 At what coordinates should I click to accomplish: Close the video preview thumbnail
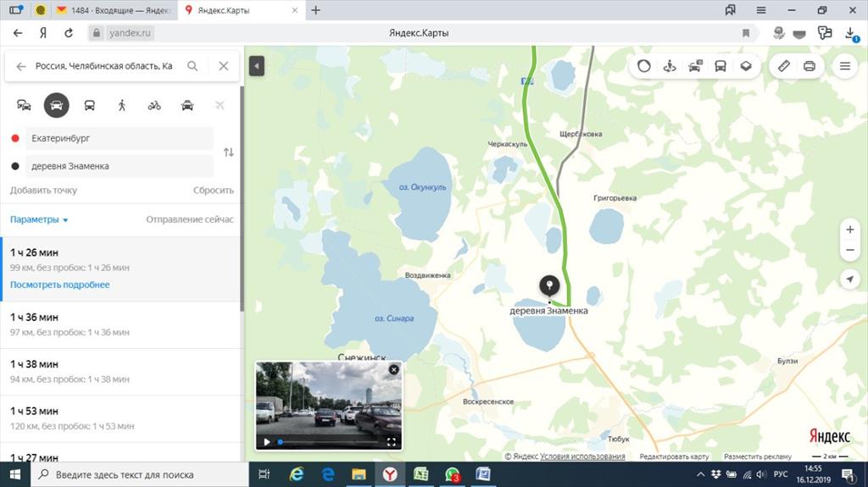coord(393,369)
